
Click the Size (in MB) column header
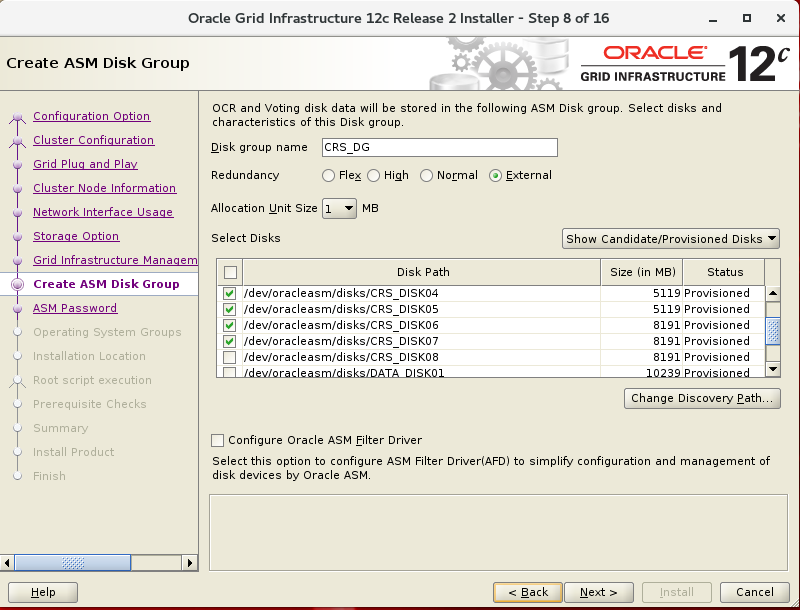[642, 272]
